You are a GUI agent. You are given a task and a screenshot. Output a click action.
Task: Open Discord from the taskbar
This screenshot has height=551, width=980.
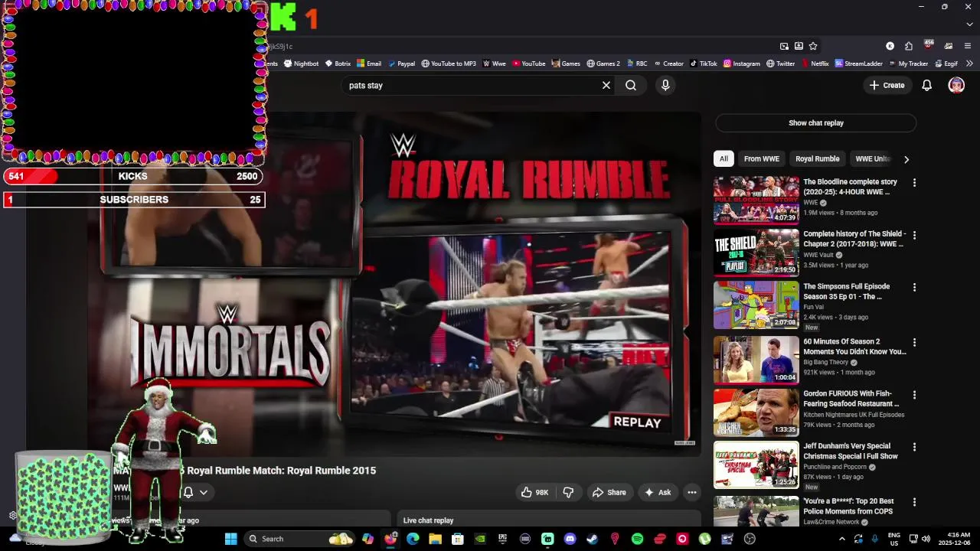570,539
